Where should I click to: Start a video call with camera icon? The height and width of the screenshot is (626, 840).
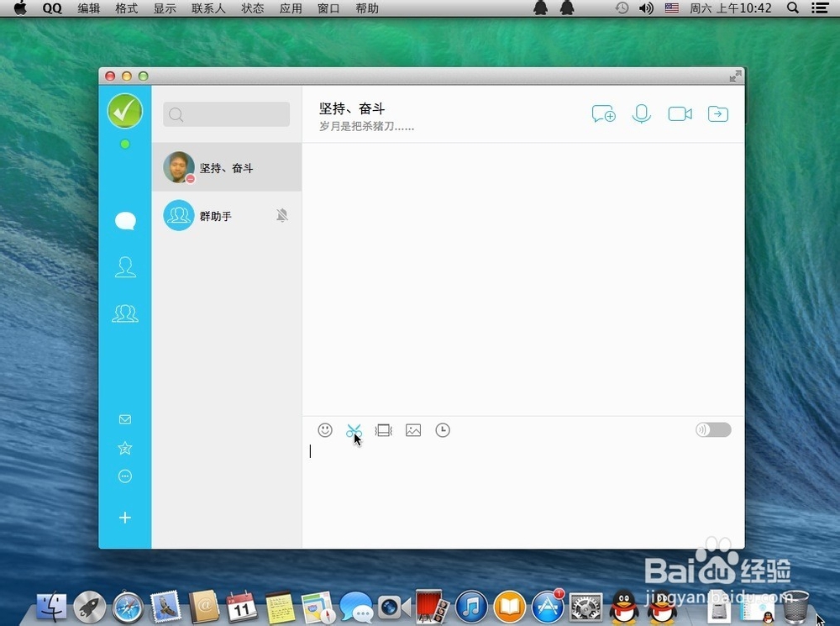tap(680, 114)
